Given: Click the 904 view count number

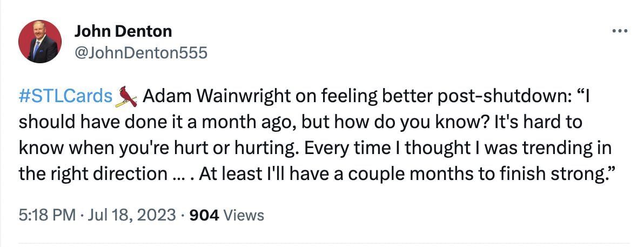Looking at the screenshot, I should point(205,216).
